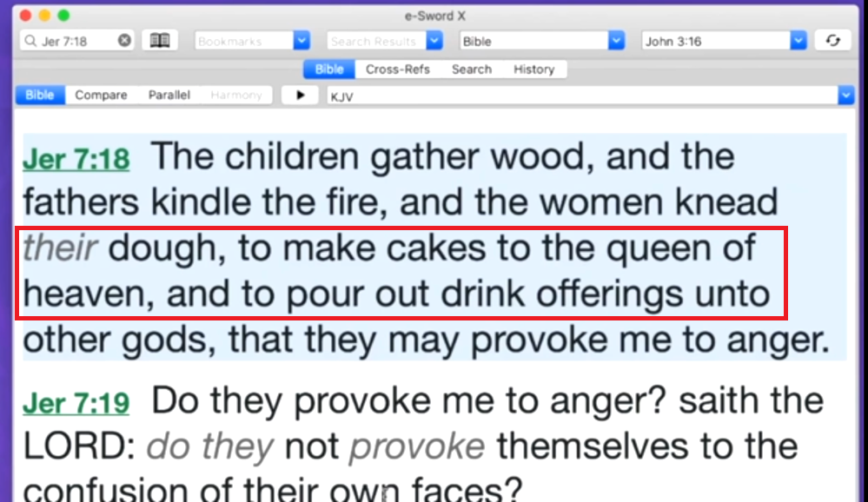868x502 pixels.
Task: Open the Jer 7:19 verse link
Action: [76, 403]
